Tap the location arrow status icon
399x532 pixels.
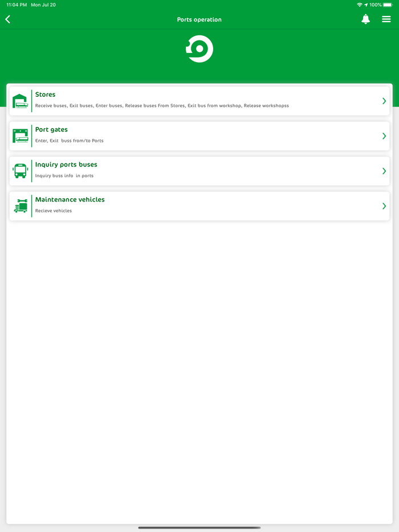[x=366, y=5]
